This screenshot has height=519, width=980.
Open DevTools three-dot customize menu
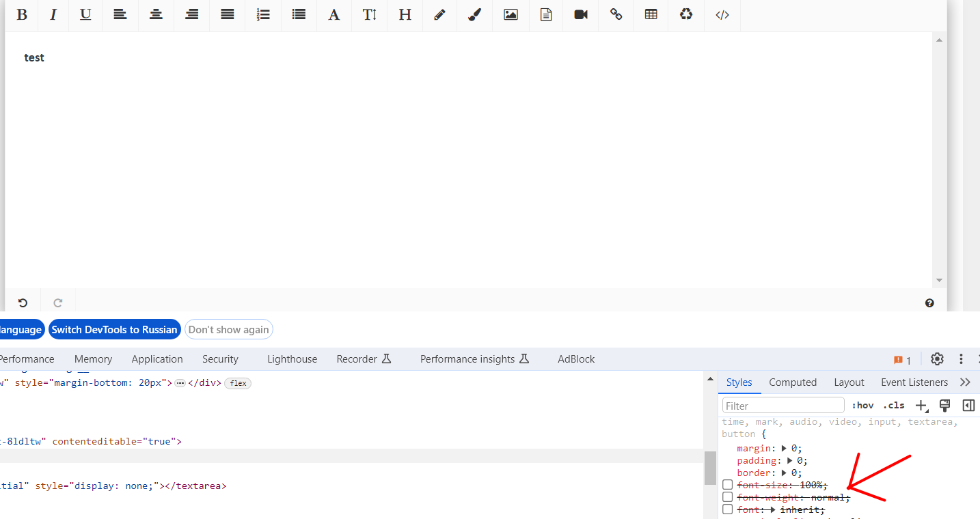(x=961, y=359)
